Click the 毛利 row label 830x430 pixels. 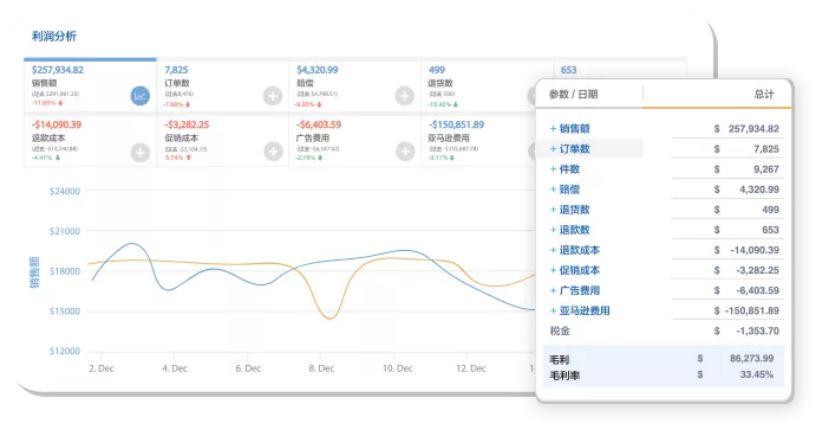[x=559, y=360]
